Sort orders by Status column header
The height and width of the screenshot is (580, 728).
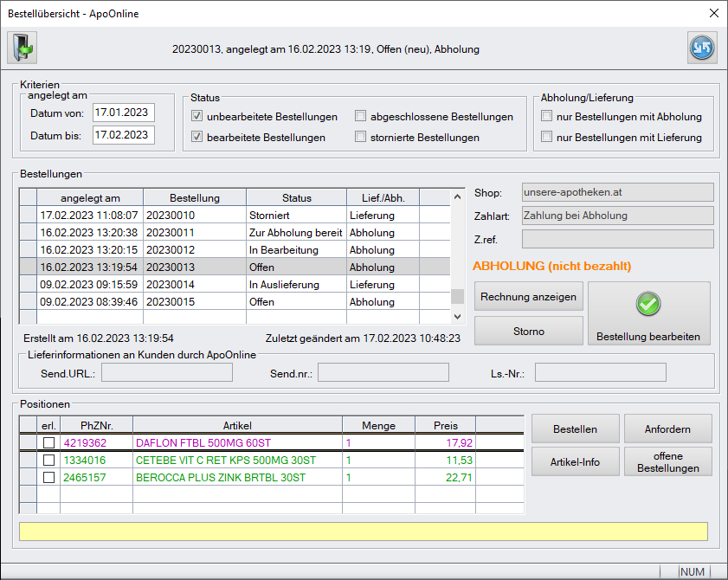point(296,198)
